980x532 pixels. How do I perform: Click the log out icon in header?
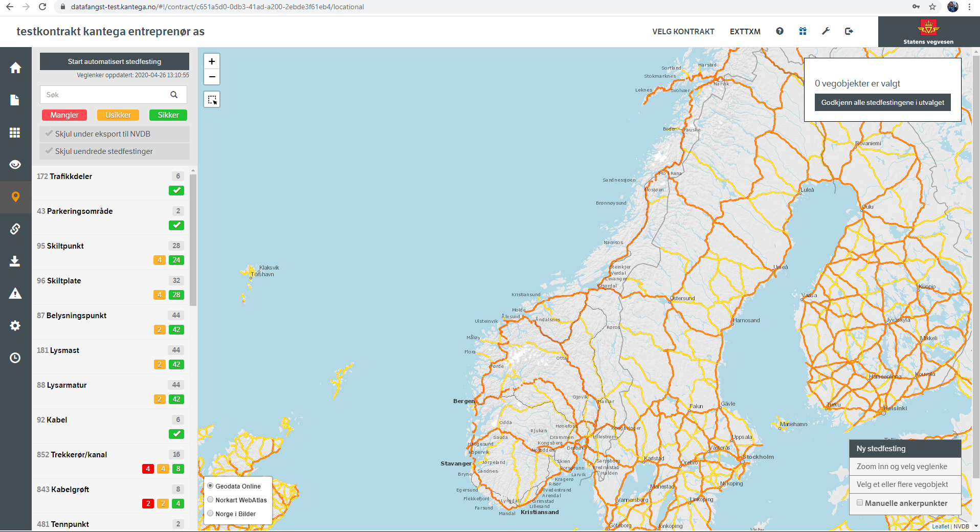[849, 31]
